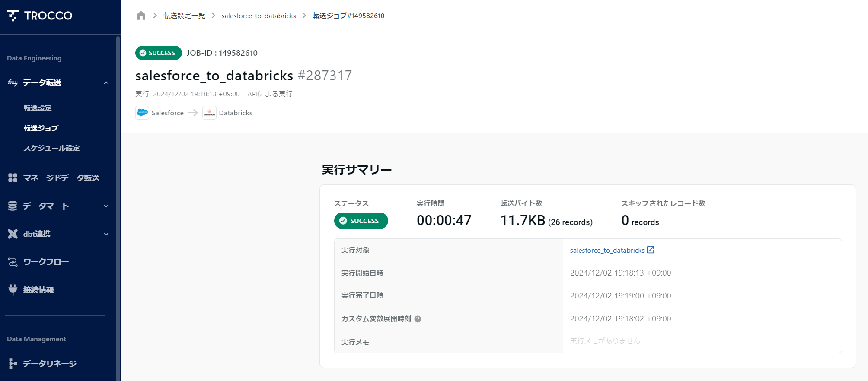Go to home via breadcrumb house icon
The image size is (868, 381).
point(141,16)
